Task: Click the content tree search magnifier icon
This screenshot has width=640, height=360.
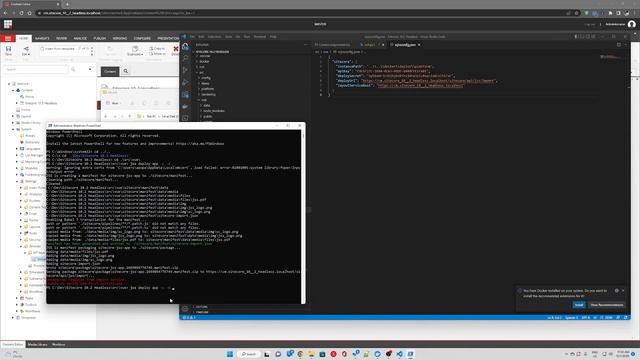Action: (73, 69)
